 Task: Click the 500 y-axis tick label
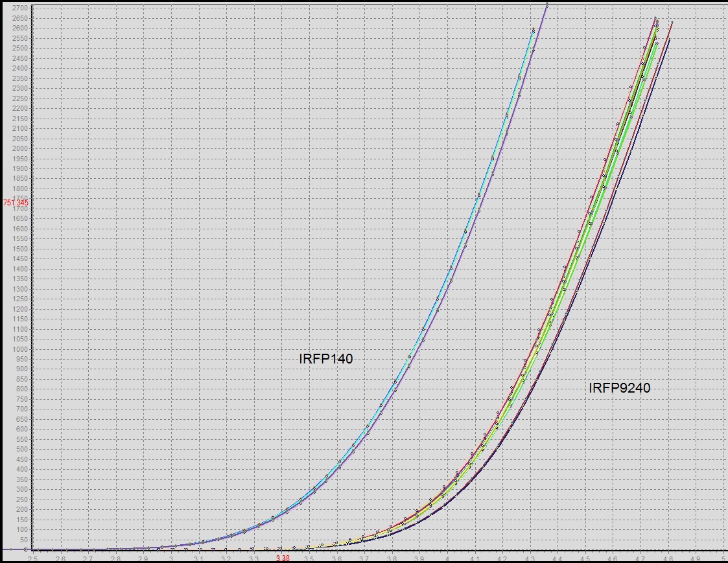(21, 449)
